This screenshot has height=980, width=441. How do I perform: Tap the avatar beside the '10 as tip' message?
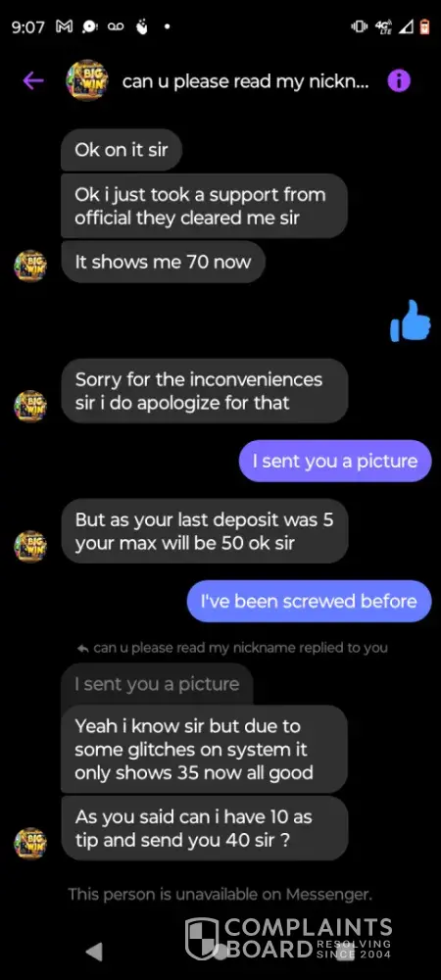tap(30, 843)
